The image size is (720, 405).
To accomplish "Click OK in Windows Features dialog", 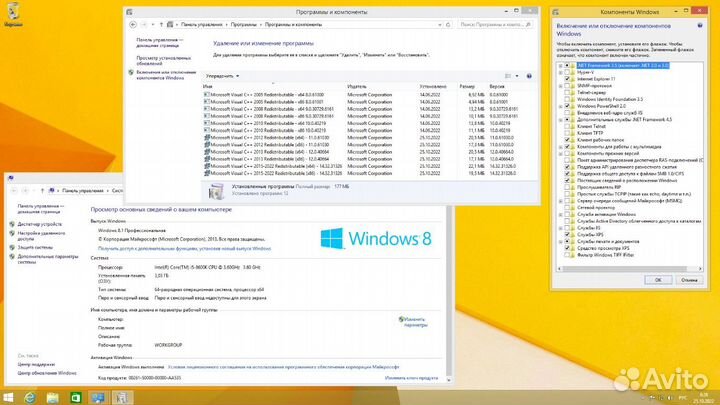I will pos(658,280).
